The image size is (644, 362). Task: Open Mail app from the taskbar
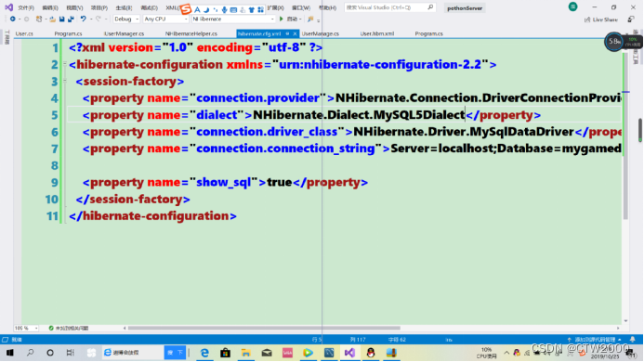(x=267, y=353)
